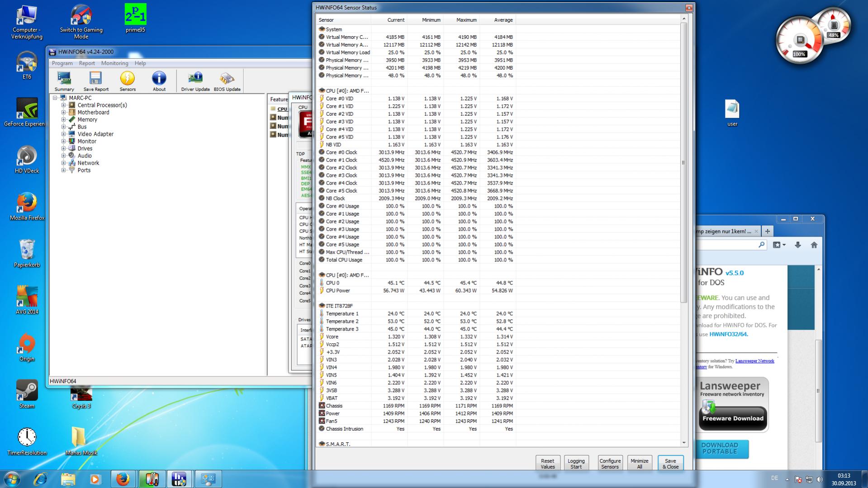The height and width of the screenshot is (488, 868).
Task: Click the Logging Start button
Action: point(576,464)
